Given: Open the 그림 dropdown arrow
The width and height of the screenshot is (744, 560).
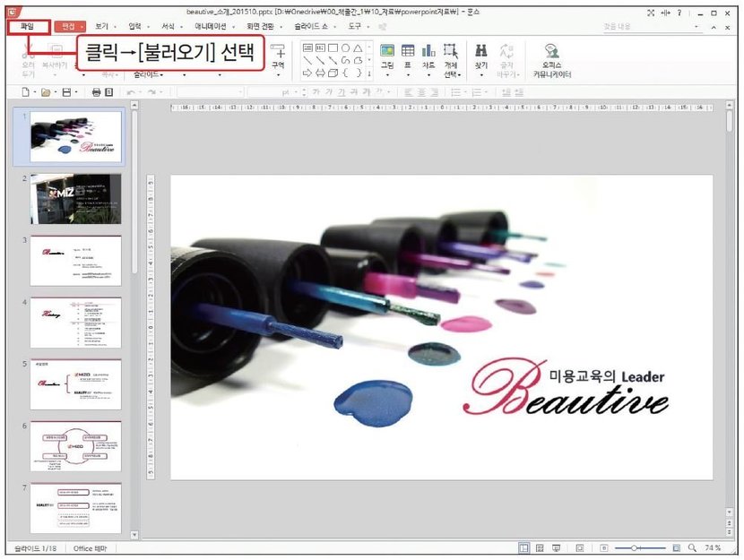Looking at the screenshot, I should pos(387,74).
